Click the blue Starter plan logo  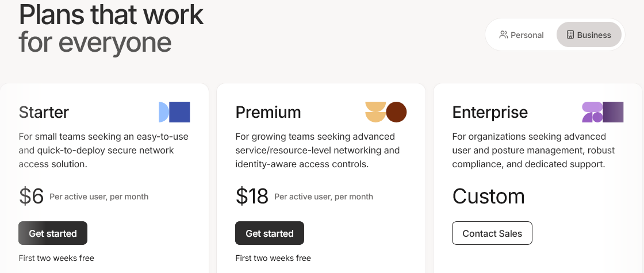click(x=174, y=112)
